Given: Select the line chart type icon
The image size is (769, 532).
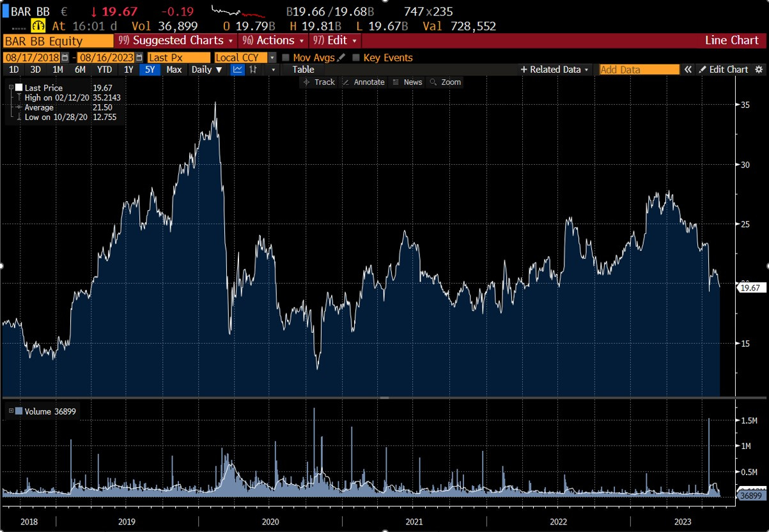Looking at the screenshot, I should point(238,70).
